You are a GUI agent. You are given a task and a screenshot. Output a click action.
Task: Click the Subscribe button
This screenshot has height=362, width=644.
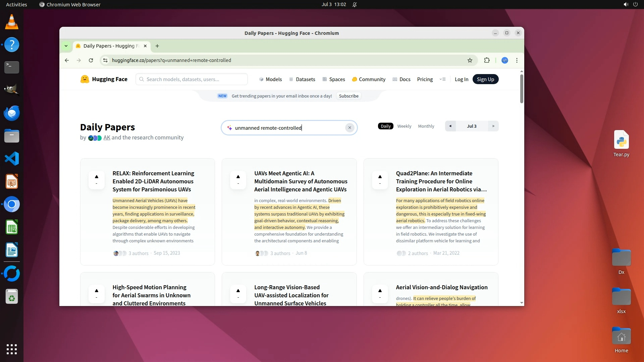348,96
